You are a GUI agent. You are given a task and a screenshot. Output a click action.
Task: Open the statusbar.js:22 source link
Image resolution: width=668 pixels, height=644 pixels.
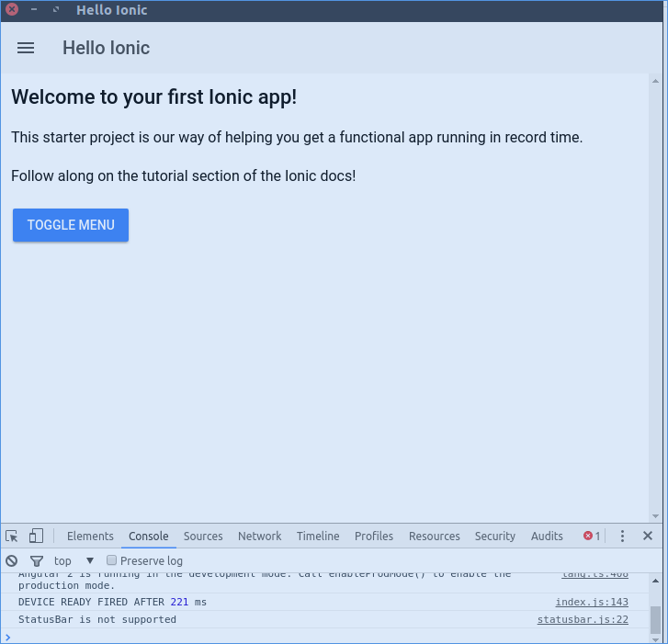pyautogui.click(x=583, y=619)
